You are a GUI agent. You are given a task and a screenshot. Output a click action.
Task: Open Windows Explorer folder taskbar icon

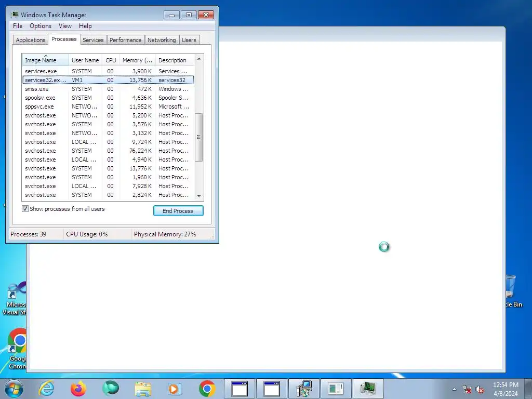pos(143,389)
